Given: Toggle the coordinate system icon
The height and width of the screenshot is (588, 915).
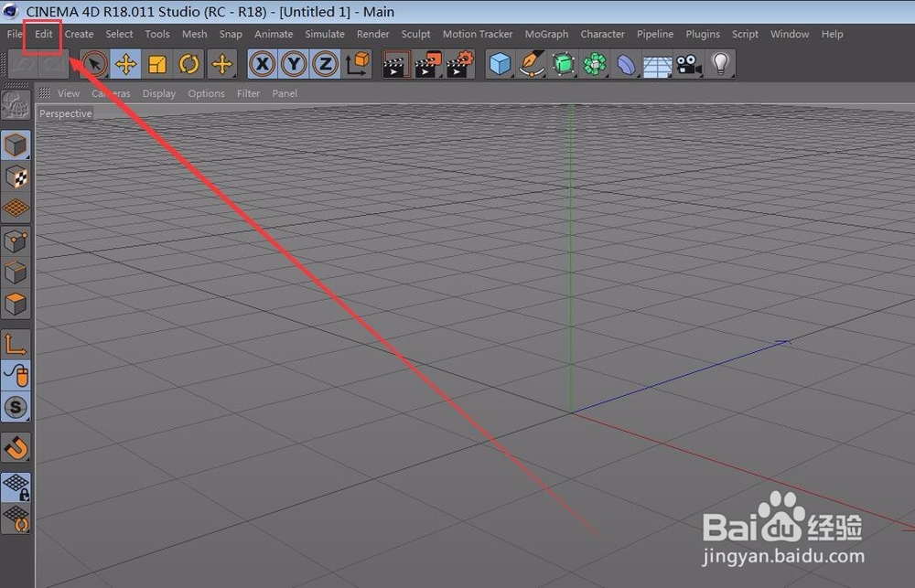Looking at the screenshot, I should click(x=357, y=64).
